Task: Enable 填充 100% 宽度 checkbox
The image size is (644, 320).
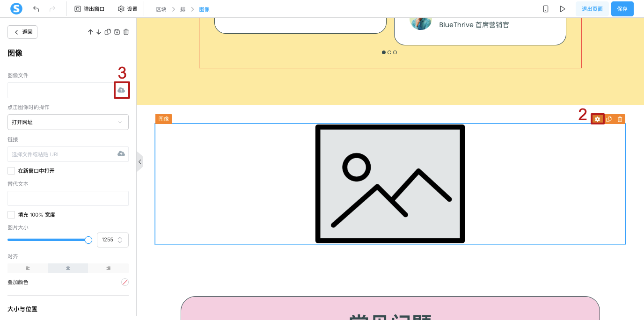Action: (11, 215)
